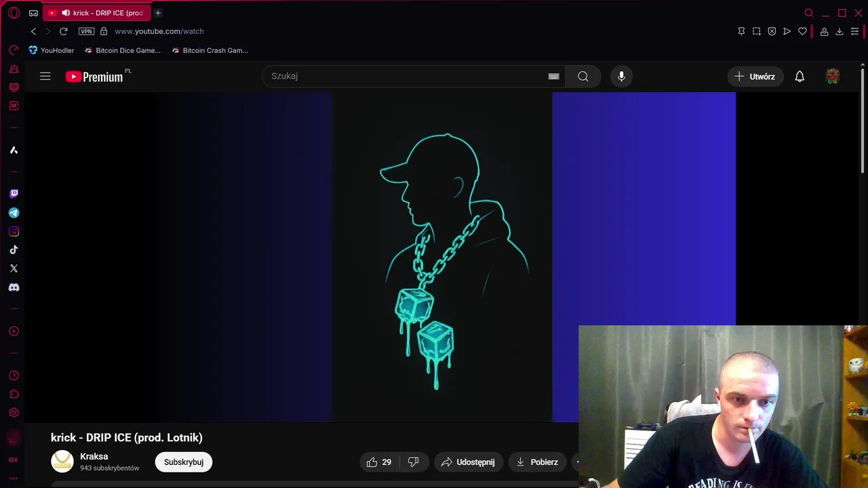
Task: Click the Pobierz download button
Action: (537, 462)
